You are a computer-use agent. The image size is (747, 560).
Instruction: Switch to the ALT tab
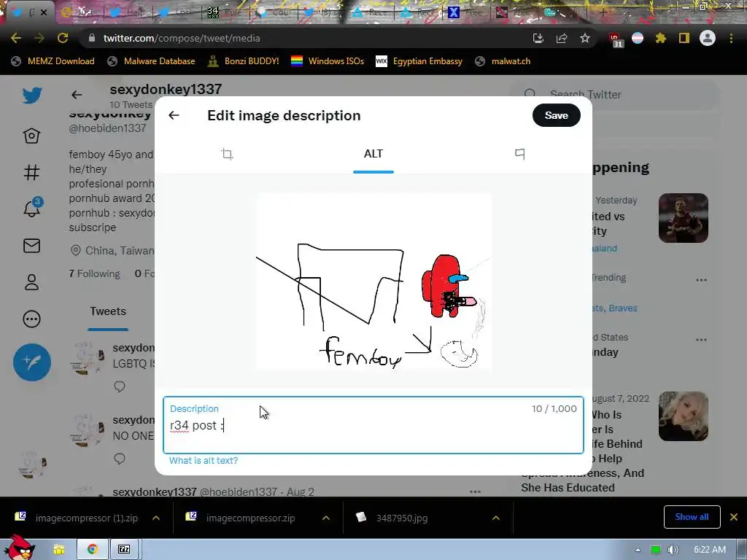pos(373,154)
